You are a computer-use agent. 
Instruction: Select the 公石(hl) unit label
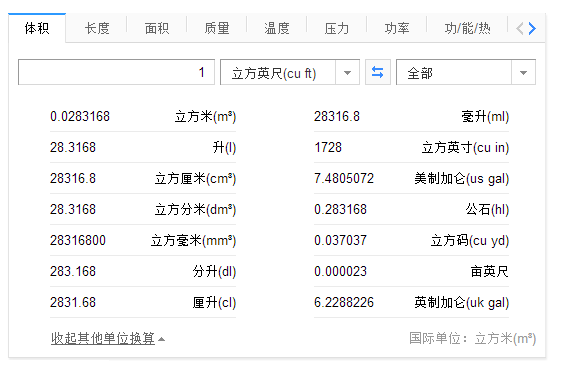click(x=487, y=209)
